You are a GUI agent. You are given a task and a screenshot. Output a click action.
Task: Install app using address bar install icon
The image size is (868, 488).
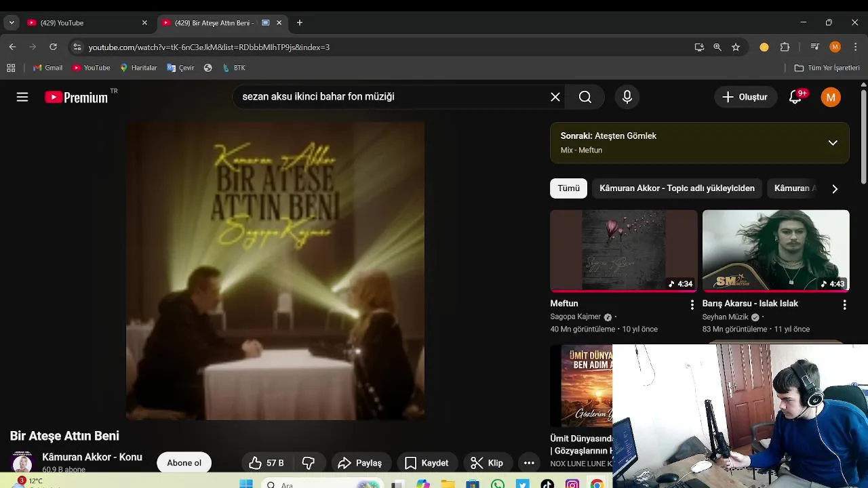[x=699, y=47]
